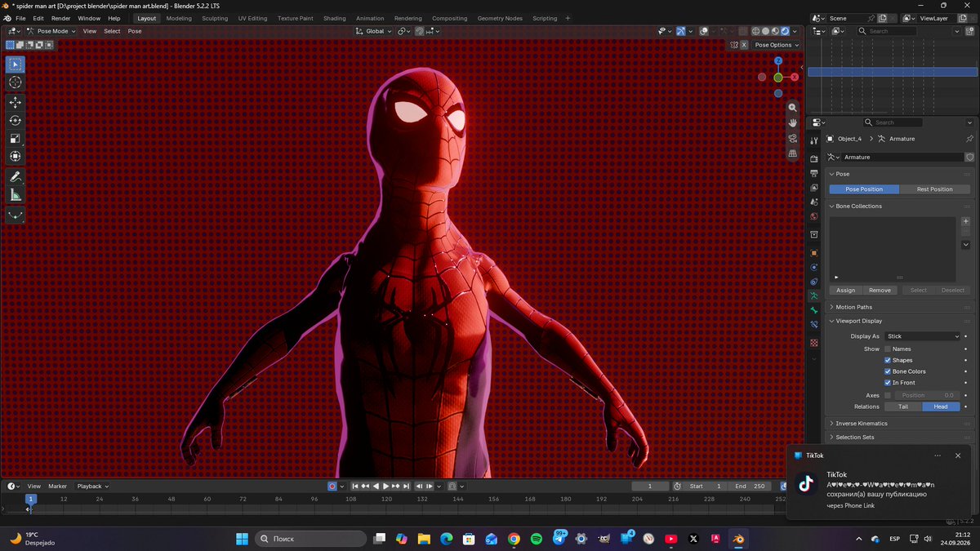The height and width of the screenshot is (551, 980).
Task: Open the Pose menu in viewport header
Action: coord(134,31)
